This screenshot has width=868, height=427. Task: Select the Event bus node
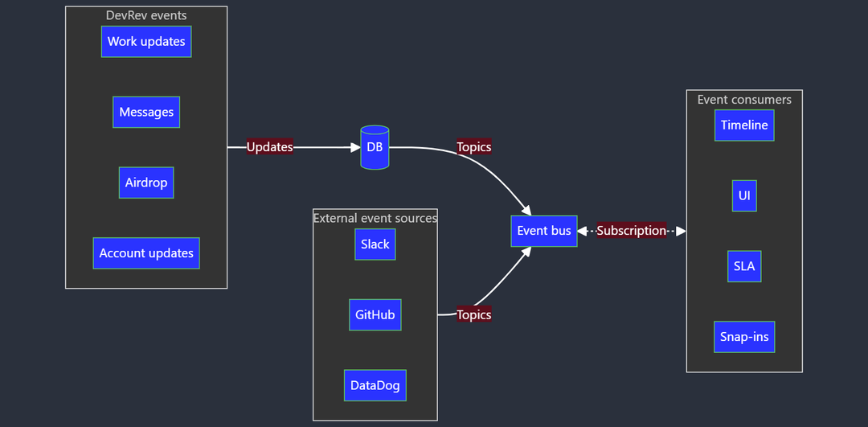coord(543,231)
